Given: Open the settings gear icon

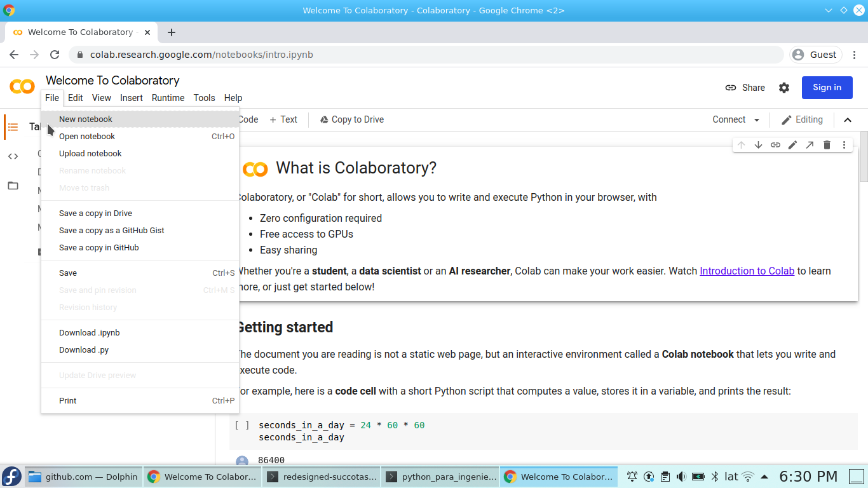Looking at the screenshot, I should coord(784,88).
